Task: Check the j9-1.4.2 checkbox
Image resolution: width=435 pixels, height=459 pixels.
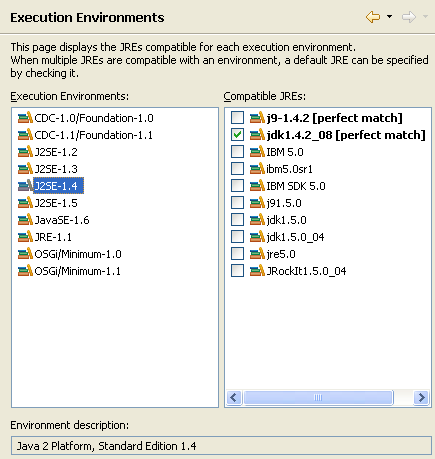Action: click(237, 118)
